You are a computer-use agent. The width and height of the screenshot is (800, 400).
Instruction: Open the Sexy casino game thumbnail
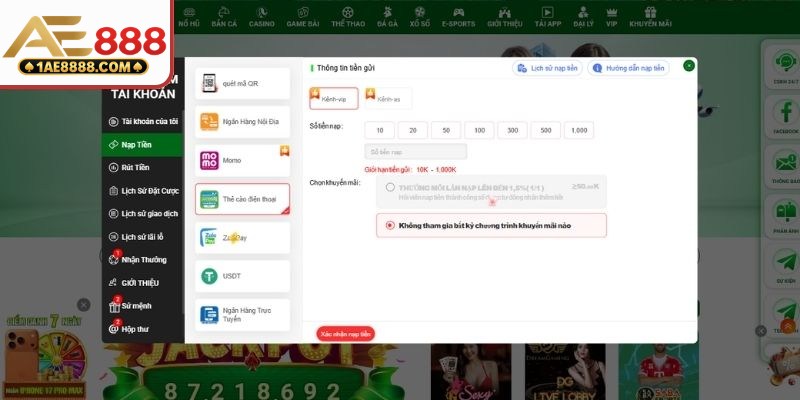(x=470, y=372)
